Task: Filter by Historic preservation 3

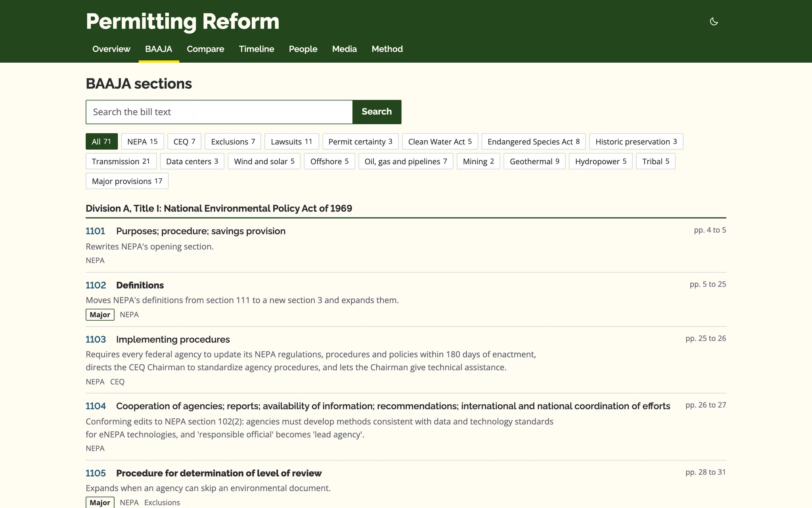Action: [x=636, y=142]
